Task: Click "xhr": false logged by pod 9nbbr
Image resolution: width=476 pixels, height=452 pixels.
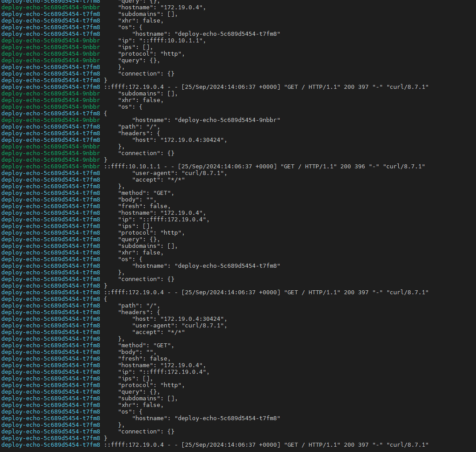Action: tap(140, 100)
